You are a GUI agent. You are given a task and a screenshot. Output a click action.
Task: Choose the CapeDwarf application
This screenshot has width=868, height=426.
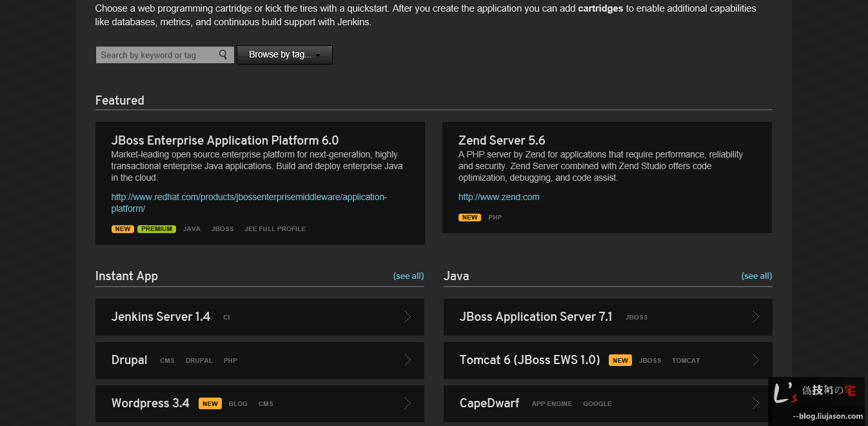[x=608, y=403]
